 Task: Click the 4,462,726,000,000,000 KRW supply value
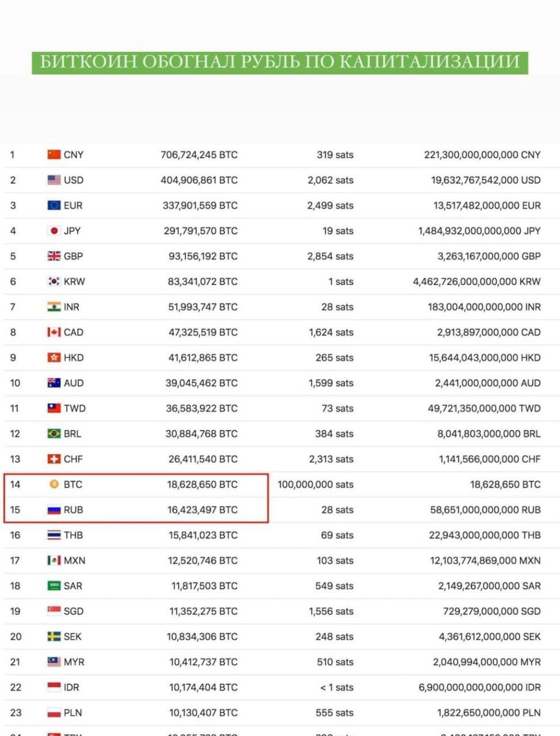(477, 281)
